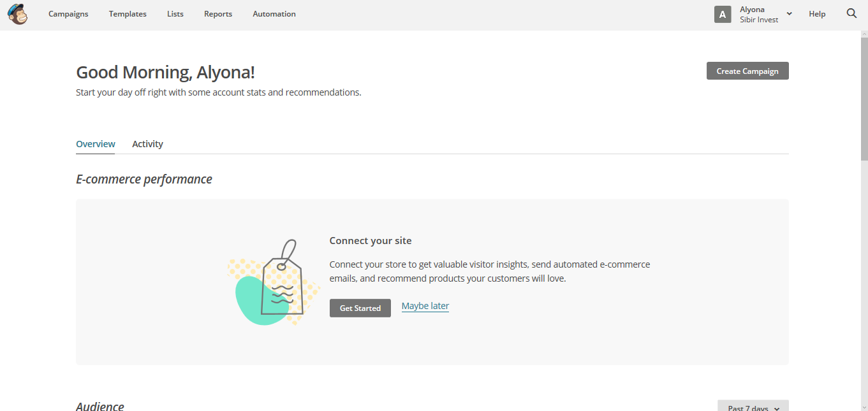868x411 pixels.
Task: Open the search icon
Action: click(851, 13)
